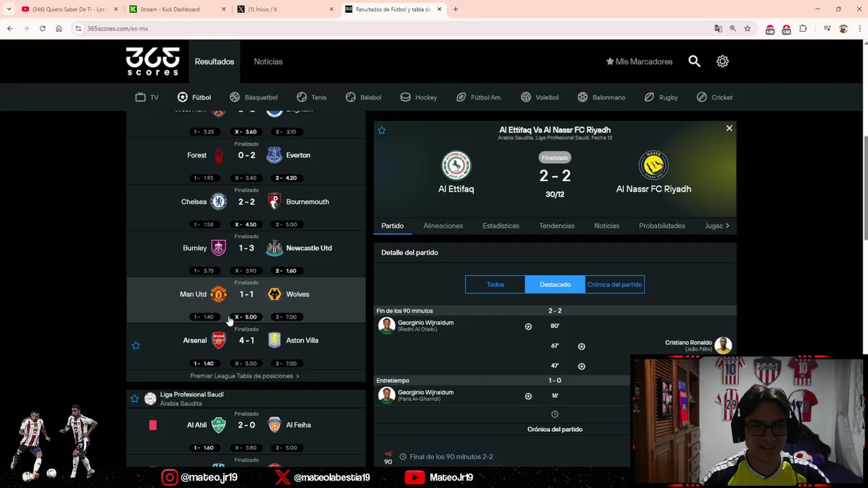
Task: Select the Básquetbol sport filter
Action: [254, 98]
